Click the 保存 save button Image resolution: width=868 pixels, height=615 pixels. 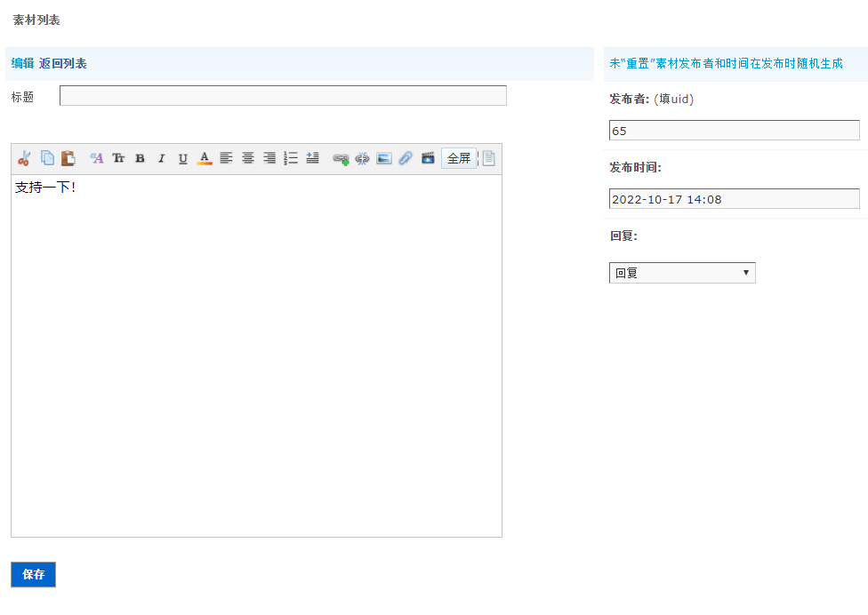pos(33,575)
